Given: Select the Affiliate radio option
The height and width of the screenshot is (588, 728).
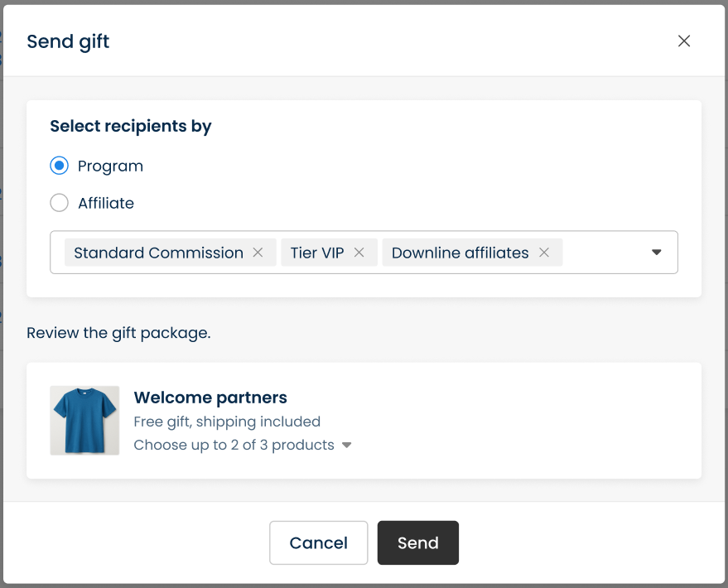Looking at the screenshot, I should coord(59,203).
